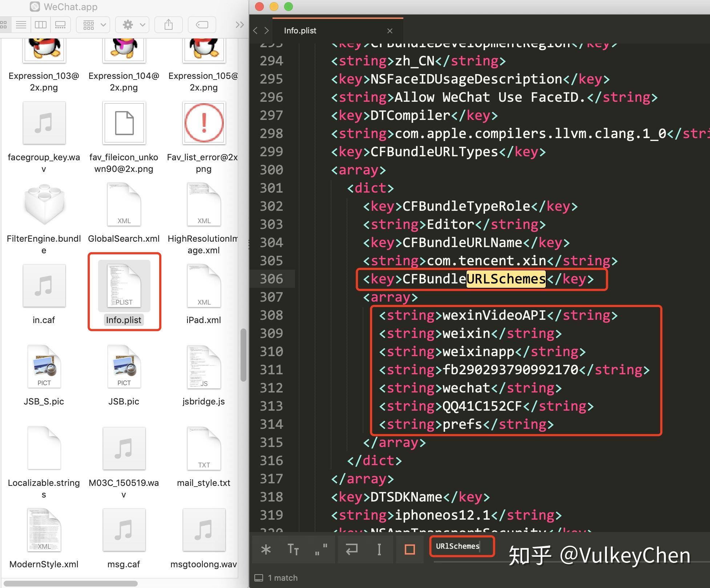Toggle wrap search option
710x588 pixels.
pos(351,549)
